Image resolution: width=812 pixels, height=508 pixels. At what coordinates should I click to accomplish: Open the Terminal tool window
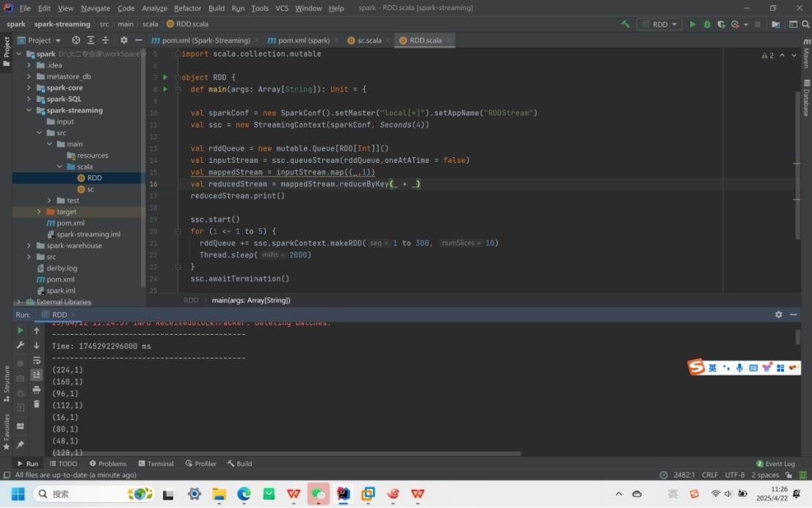pos(156,464)
